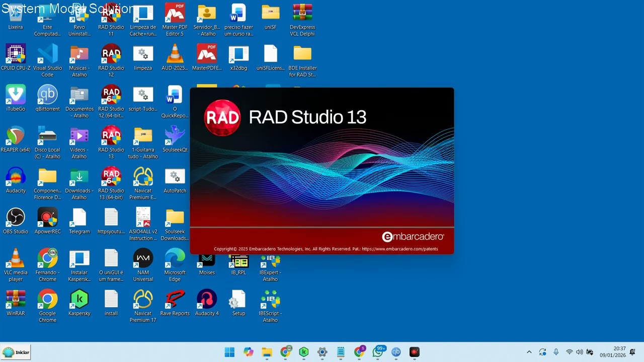This screenshot has height=362, width=644.
Task: Select the Vídeos - Atalho folder shortcut
Action: tap(79, 142)
